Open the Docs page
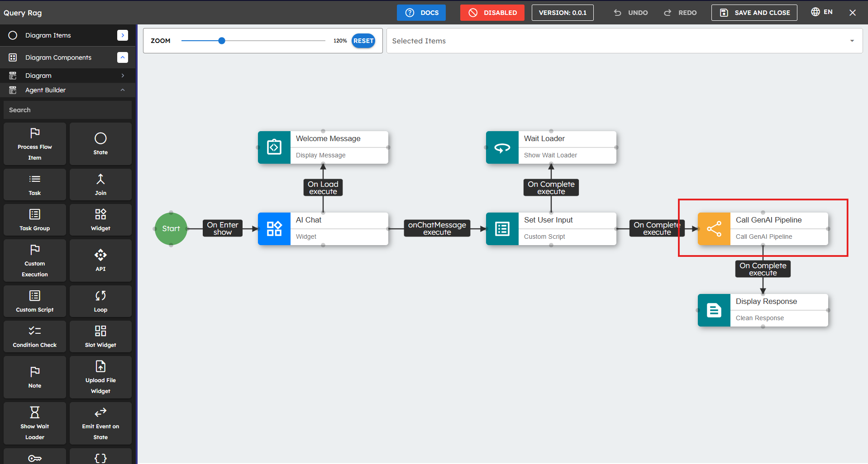Image resolution: width=868 pixels, height=464 pixels. click(421, 13)
